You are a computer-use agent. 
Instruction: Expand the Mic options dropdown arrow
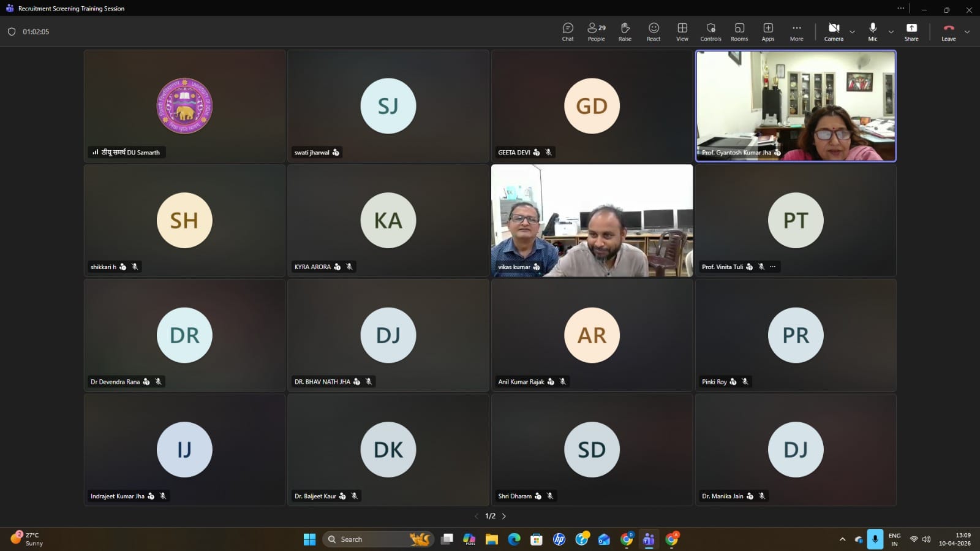[x=891, y=32]
